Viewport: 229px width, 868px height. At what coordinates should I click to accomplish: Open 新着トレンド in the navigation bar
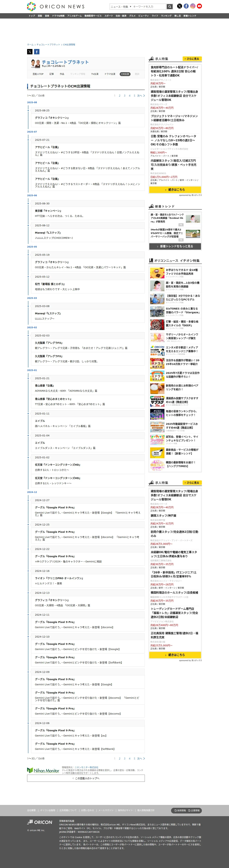coord(190,16)
